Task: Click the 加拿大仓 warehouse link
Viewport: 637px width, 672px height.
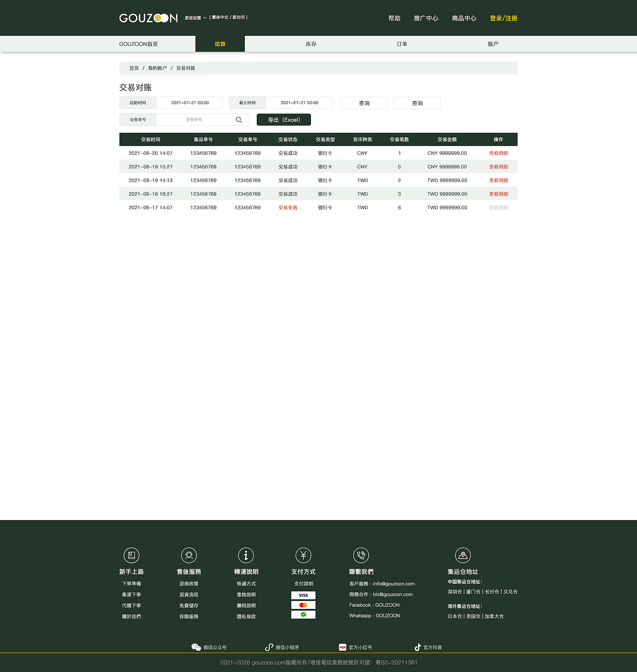Action: [x=494, y=616]
